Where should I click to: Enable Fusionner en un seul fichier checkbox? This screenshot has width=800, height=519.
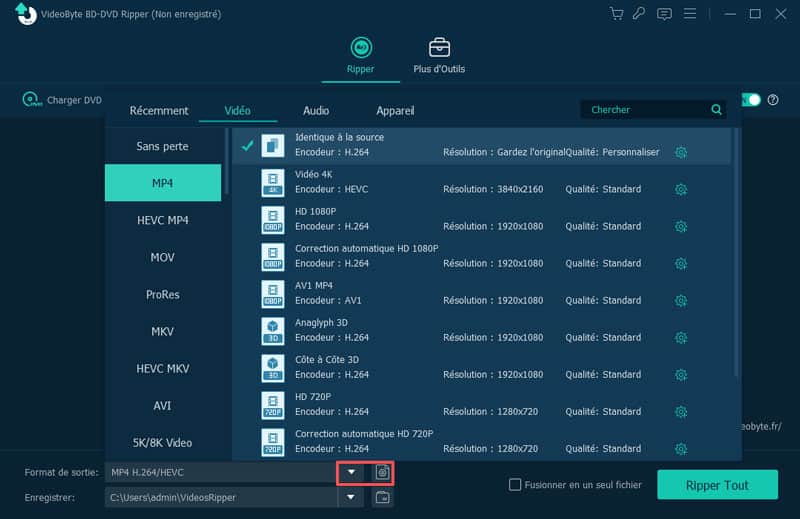click(x=515, y=485)
